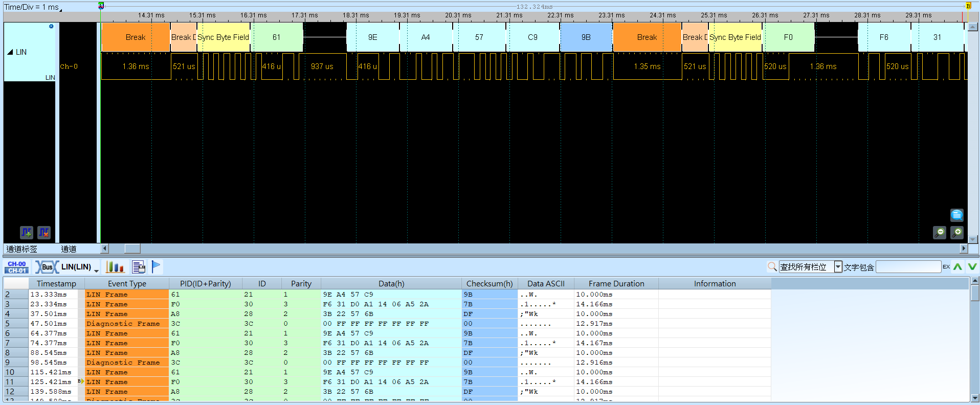Click waveform vertical scrollbar up arrow
The width and height of the screenshot is (980, 405).
[973, 27]
